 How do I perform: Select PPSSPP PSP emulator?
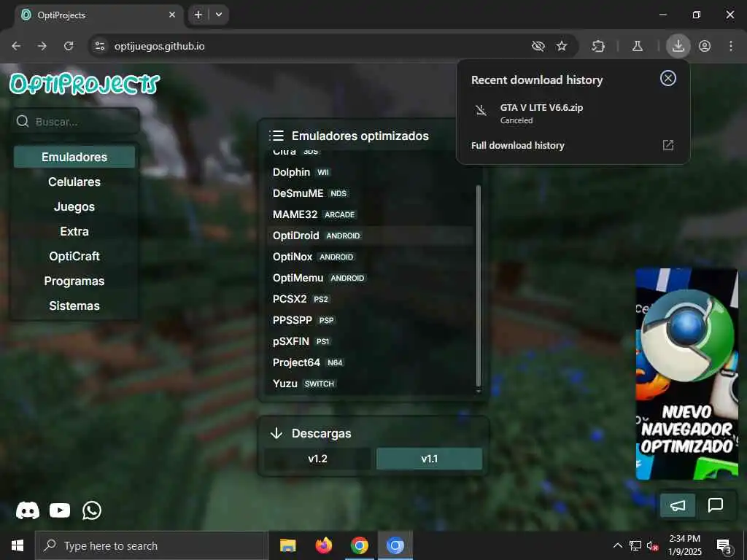(370, 320)
